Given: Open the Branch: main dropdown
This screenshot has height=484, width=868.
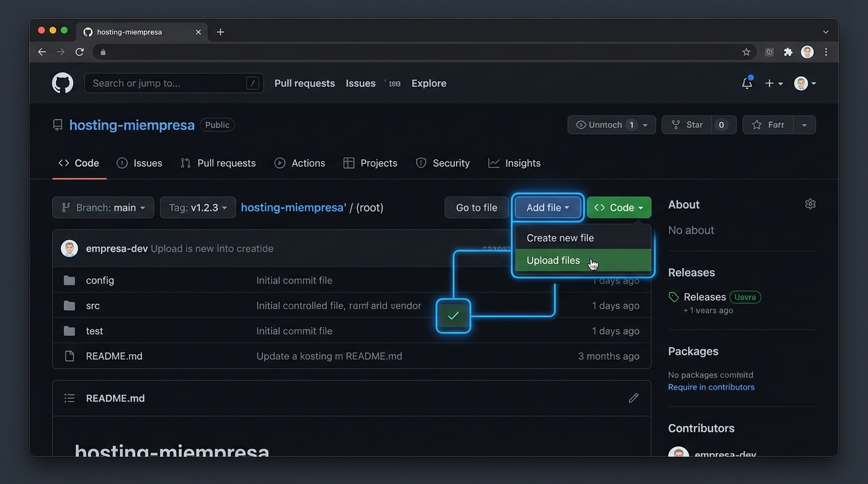Looking at the screenshot, I should [x=103, y=207].
